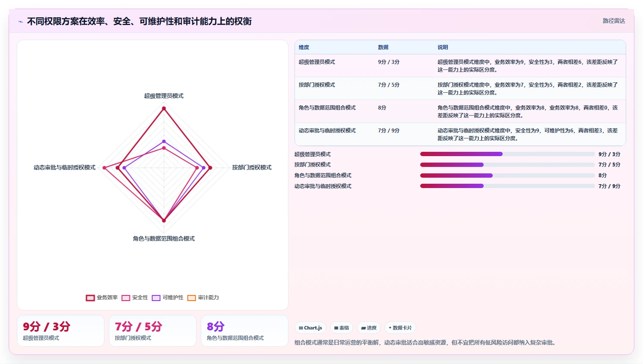The width and height of the screenshot is (643, 364).
Task: Select the 超级管理员模式 cell in the table
Action: pos(317,62)
